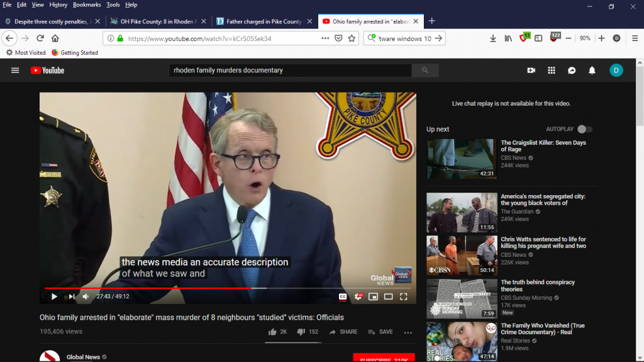Toggle the Autoplay switch
The width and height of the screenshot is (644, 362).
[x=584, y=129]
